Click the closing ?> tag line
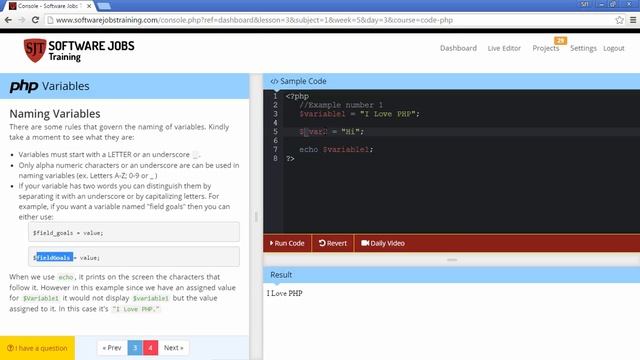The image size is (640, 360). click(290, 158)
